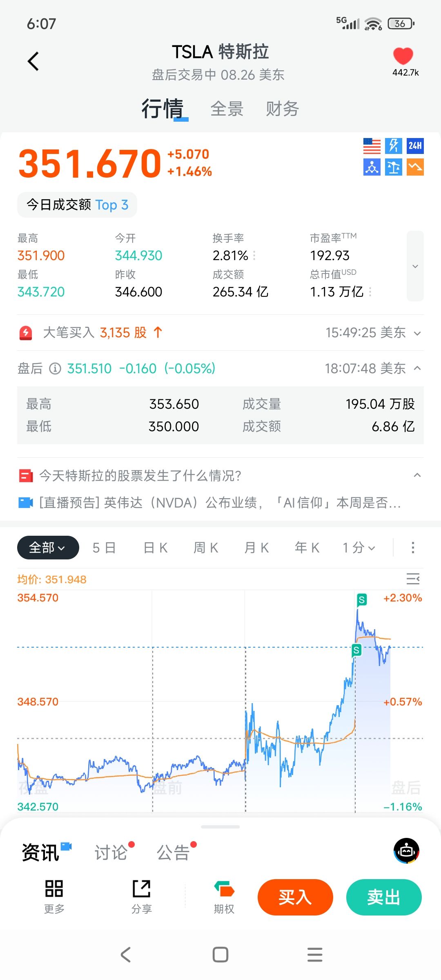
Task: Tap the balance scale compare icon
Action: pyautogui.click(x=394, y=167)
